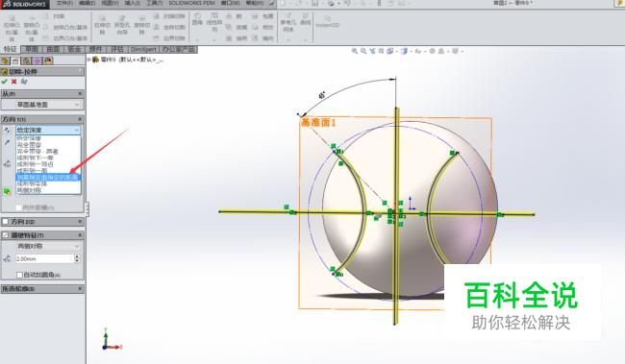
Task: Select the Extruded Cut (拉伸切除) tool
Action: click(x=102, y=25)
